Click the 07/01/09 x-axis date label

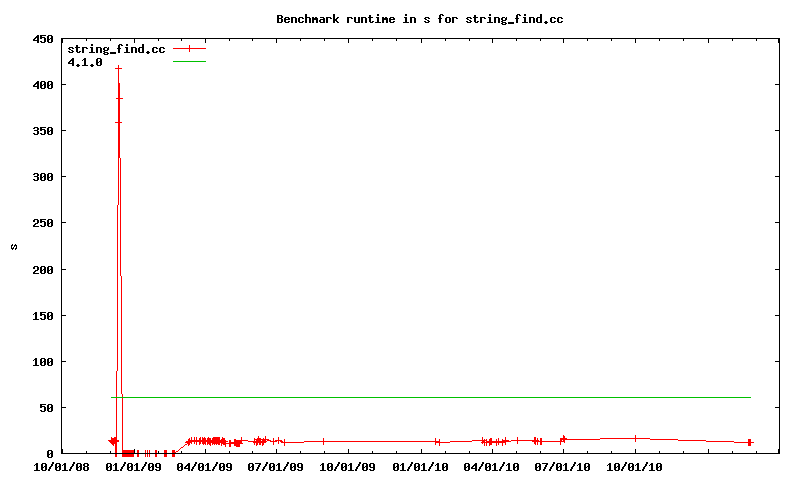tap(276, 466)
